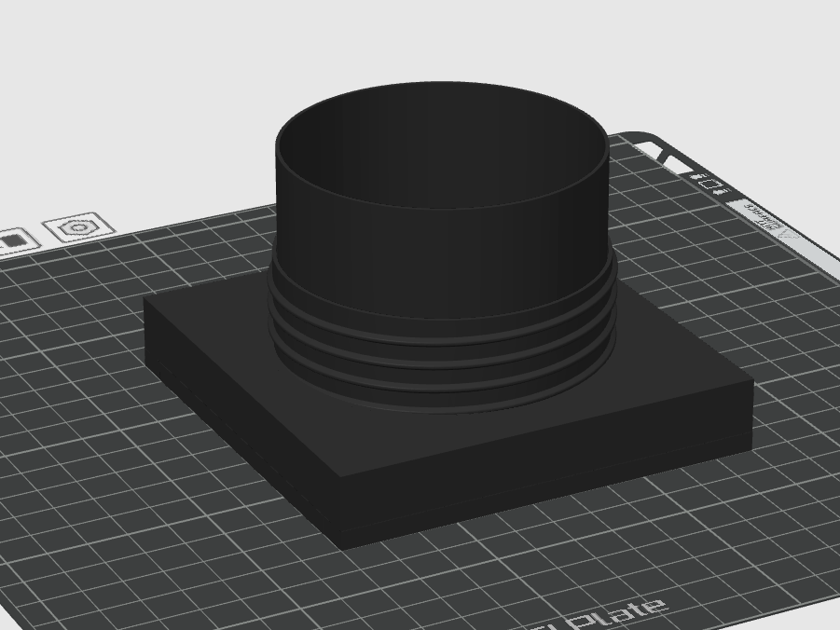Open plate settings via the hexagon gear icon

79,227
